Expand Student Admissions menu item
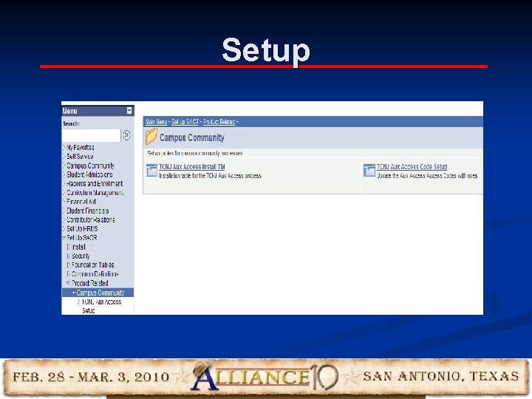The width and height of the screenshot is (532, 399). 89,174
